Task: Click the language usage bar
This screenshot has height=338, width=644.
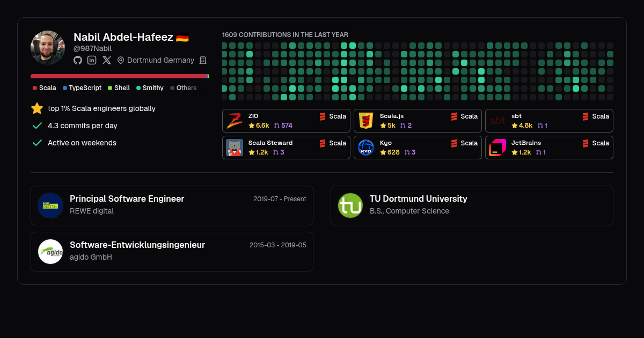Action: pyautogui.click(x=120, y=76)
